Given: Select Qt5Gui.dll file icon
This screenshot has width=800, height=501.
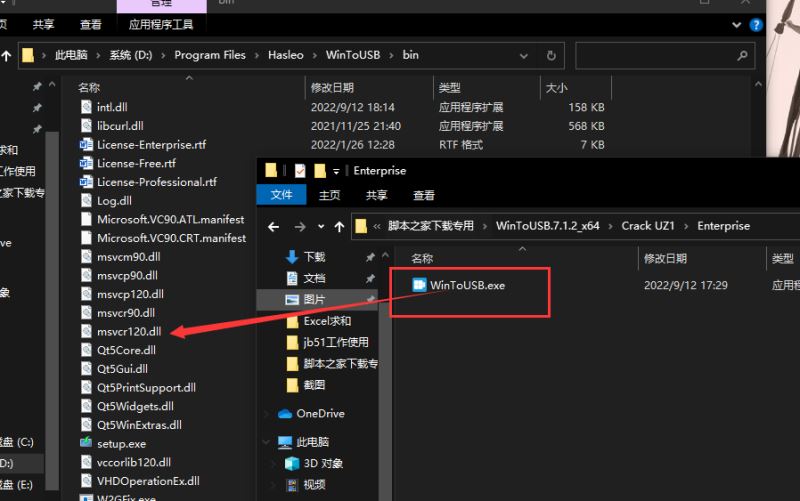Looking at the screenshot, I should coord(87,369).
